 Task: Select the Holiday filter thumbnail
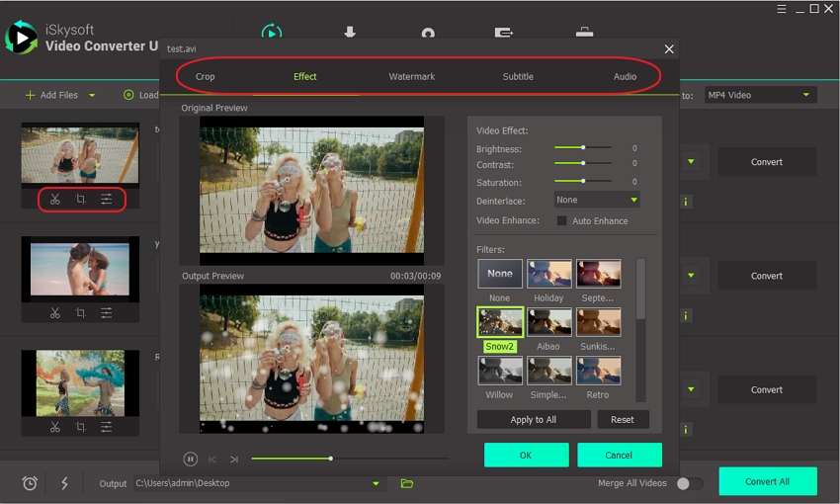(x=548, y=274)
